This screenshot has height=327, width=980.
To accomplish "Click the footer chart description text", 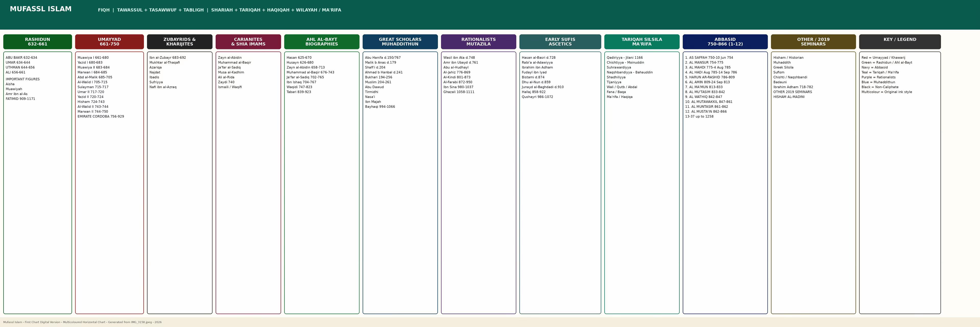I will click(x=82, y=322).
